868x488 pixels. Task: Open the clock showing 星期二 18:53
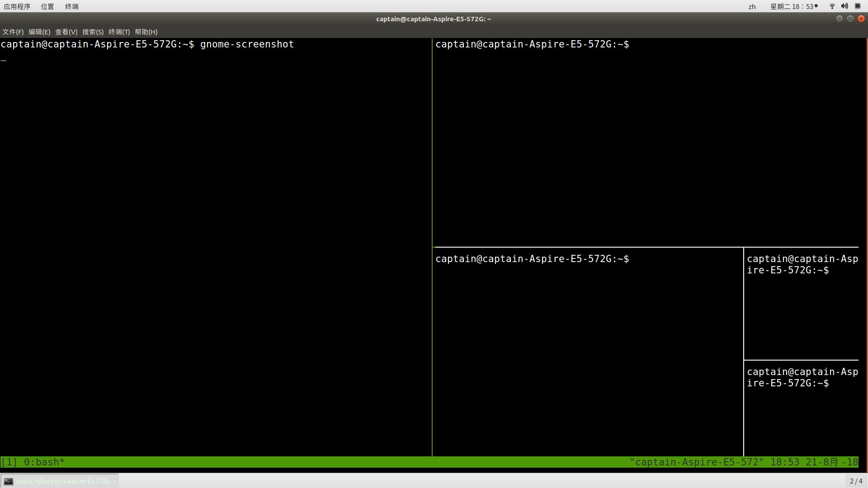pyautogui.click(x=793, y=6)
